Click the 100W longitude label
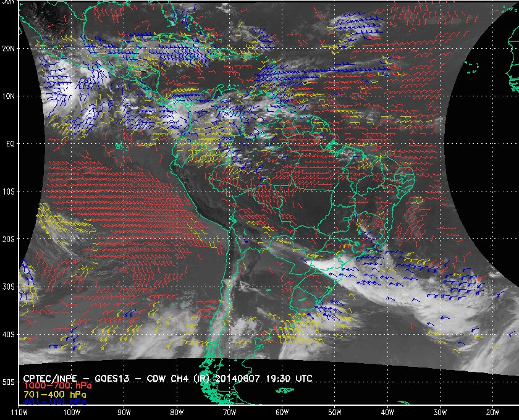The image size is (519, 420). (x=72, y=413)
